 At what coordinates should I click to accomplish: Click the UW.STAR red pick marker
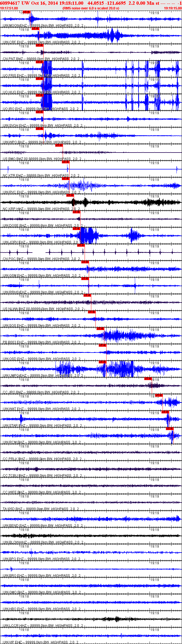click(x=165, y=412)
